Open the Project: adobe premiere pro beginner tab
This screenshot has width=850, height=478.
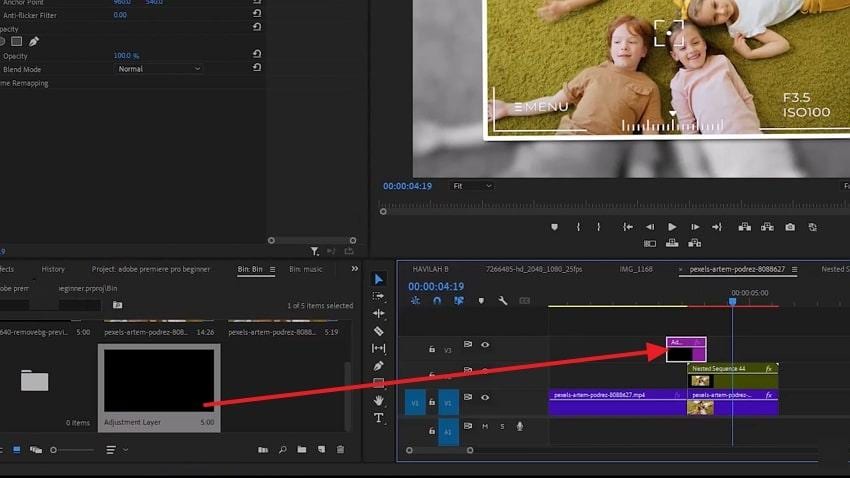[151, 269]
